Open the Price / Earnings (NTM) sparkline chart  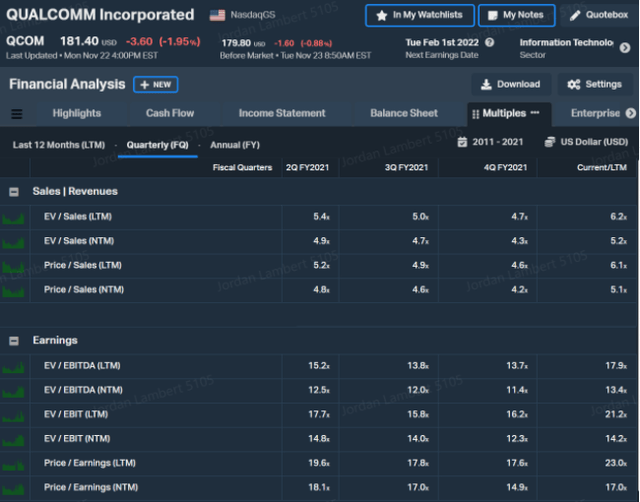click(13, 489)
